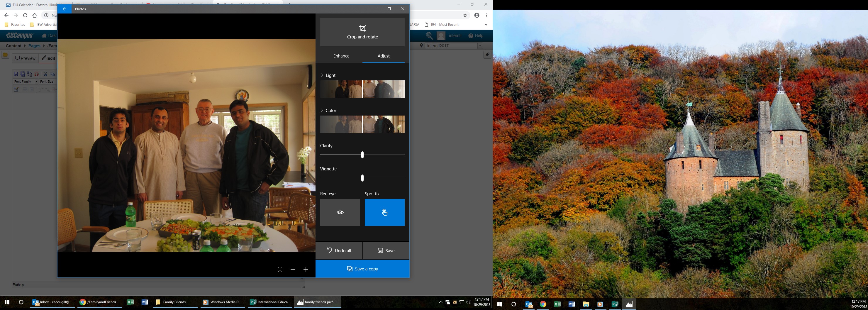The image size is (868, 310).
Task: Toggle the Red eye tool
Action: (x=340, y=212)
